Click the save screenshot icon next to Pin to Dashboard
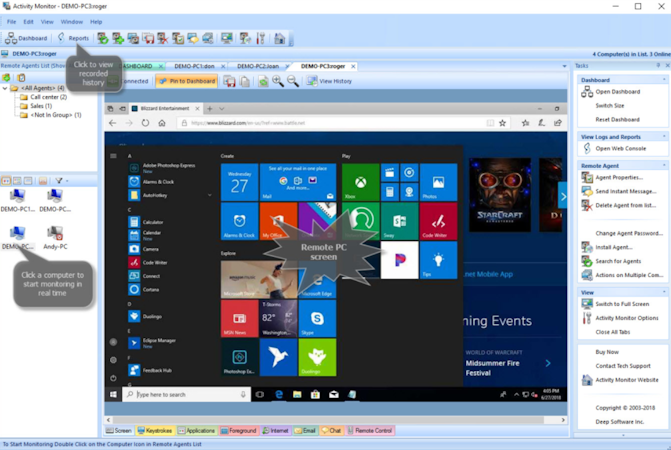Viewport: 671px width, 450px height. (229, 81)
